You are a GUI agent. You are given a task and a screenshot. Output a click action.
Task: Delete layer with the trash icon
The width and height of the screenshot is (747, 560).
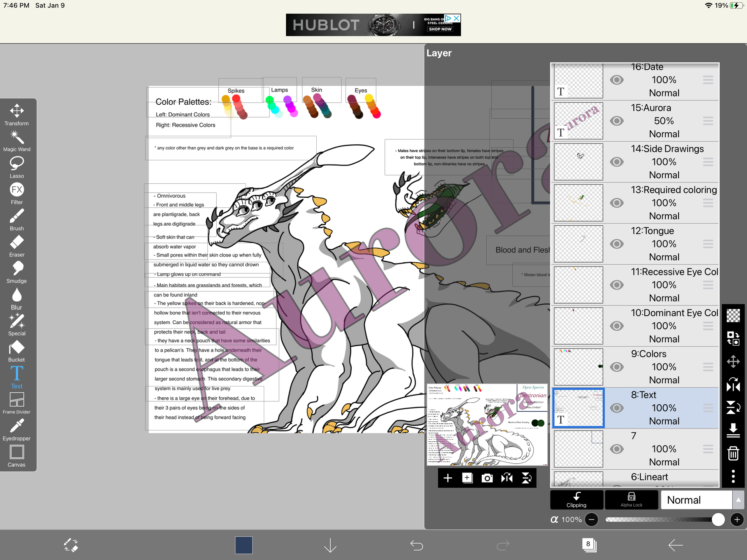[733, 453]
